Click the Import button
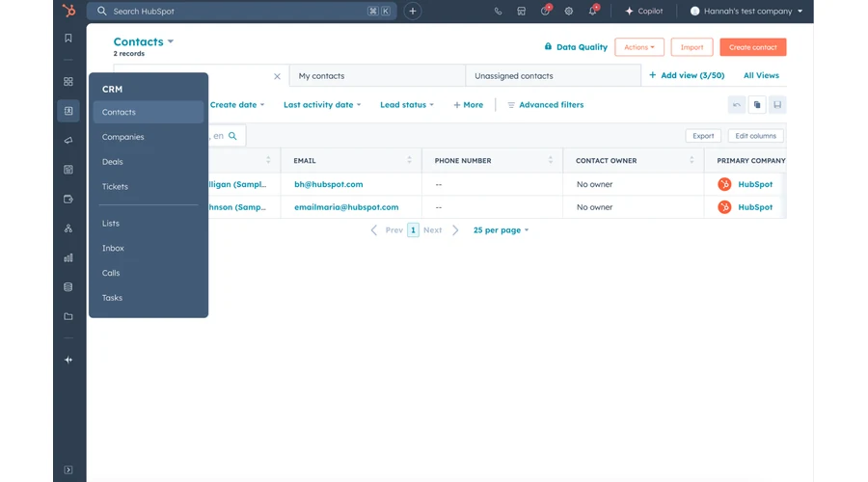 pyautogui.click(x=692, y=47)
